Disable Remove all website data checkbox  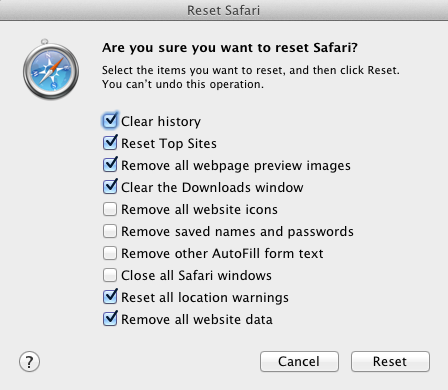coord(110,319)
